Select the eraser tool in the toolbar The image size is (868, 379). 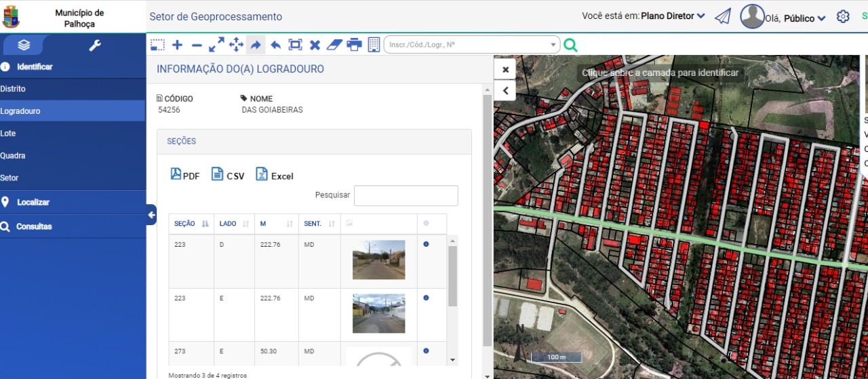(335, 45)
